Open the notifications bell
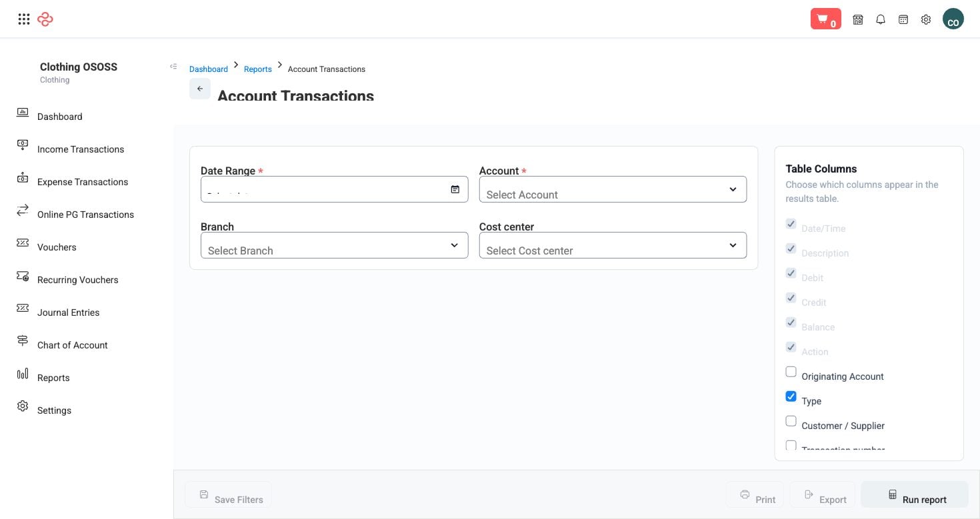 (881, 19)
